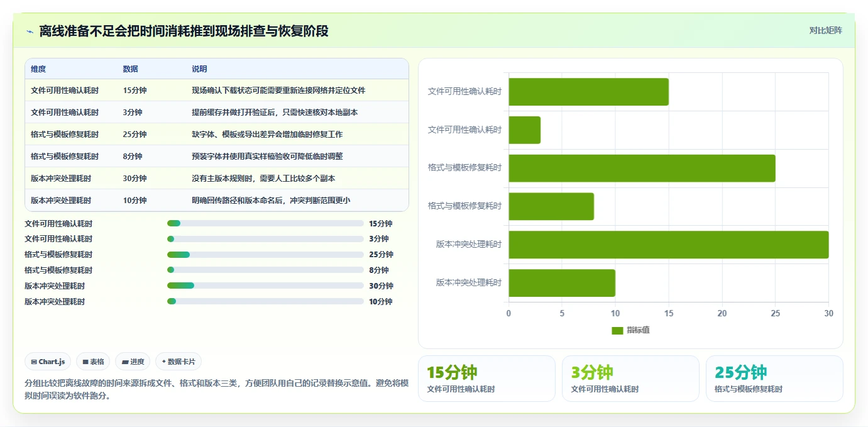The image size is (868, 427).
Task: Click 现场确认下载状态可能需要重新连接网络并定位文件
Action: 278,91
